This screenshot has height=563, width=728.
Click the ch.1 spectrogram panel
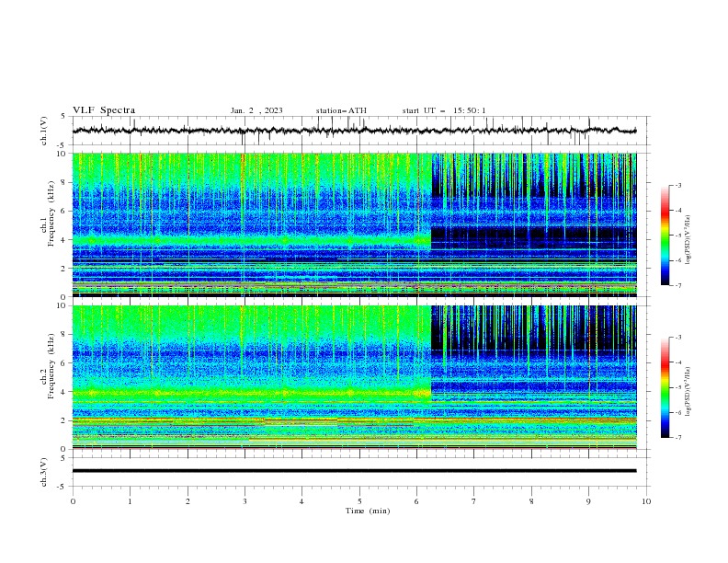coord(354,224)
